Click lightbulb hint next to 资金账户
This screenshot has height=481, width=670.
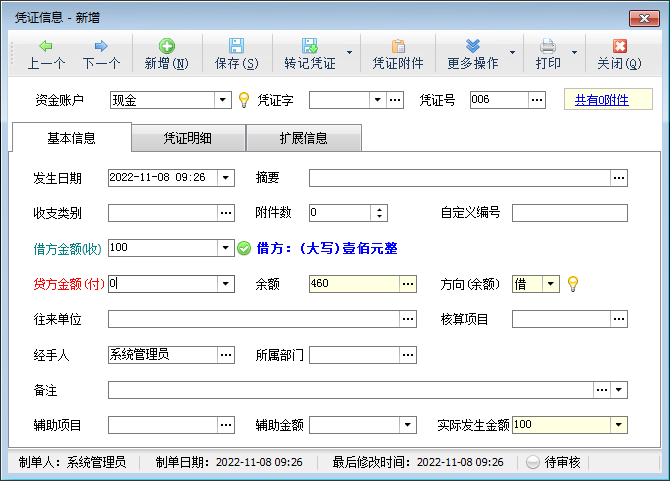(x=243, y=100)
